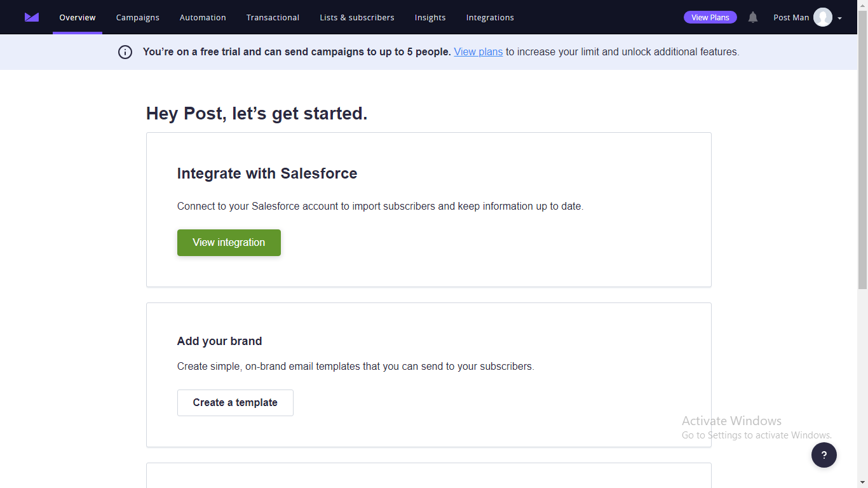868x488 pixels.
Task: Open the Transactional tab
Action: [273, 17]
